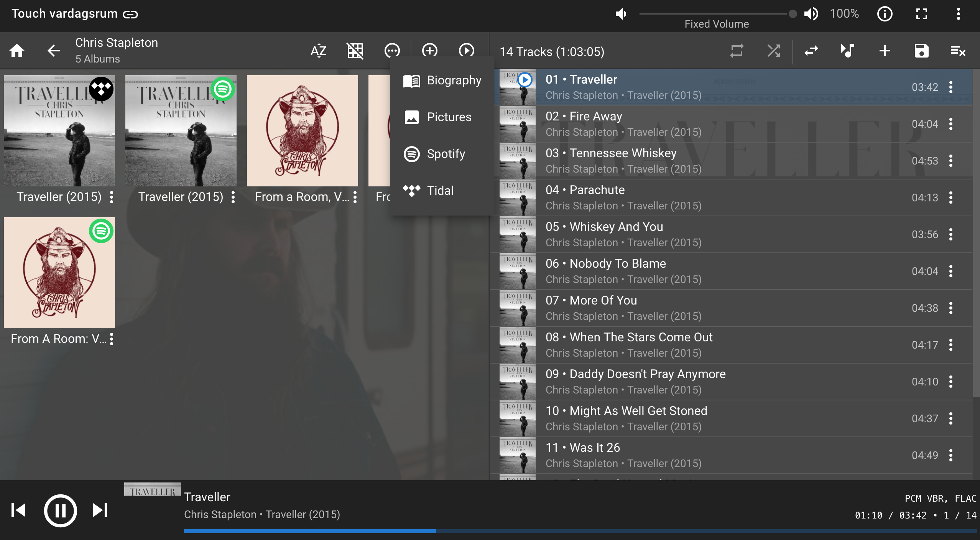Screen dimensions: 980x540
Task: Open options for track 01 Traveller
Action: pos(951,87)
